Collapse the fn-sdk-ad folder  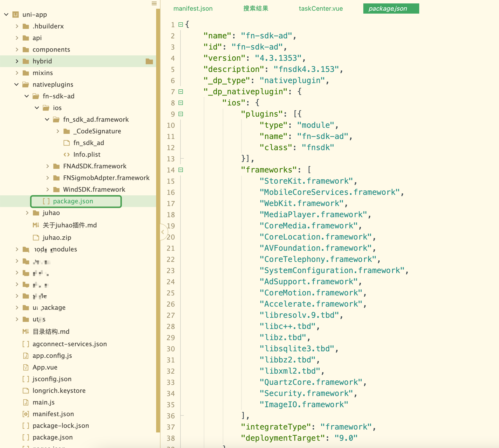[27, 96]
